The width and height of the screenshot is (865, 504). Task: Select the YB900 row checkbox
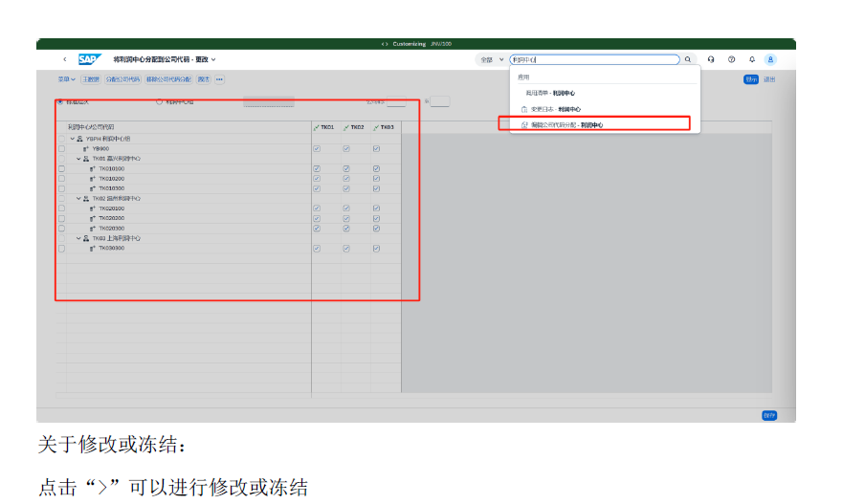coord(62,149)
